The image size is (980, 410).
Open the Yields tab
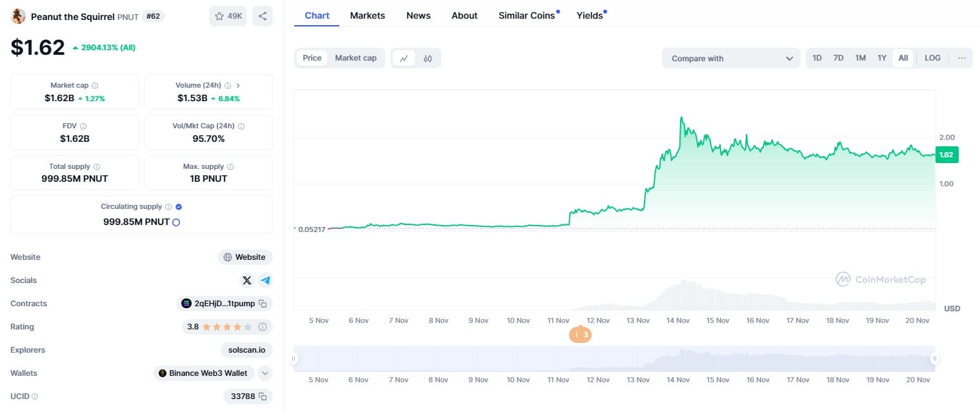click(590, 15)
